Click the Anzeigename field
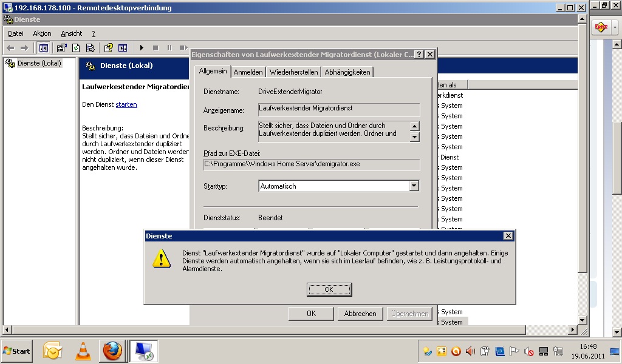The width and height of the screenshot is (622, 364). point(339,110)
